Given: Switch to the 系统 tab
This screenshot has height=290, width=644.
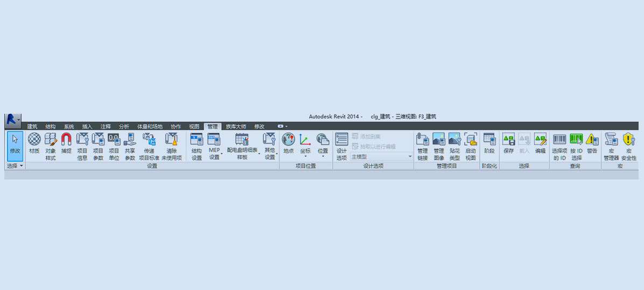Looking at the screenshot, I should point(69,127).
